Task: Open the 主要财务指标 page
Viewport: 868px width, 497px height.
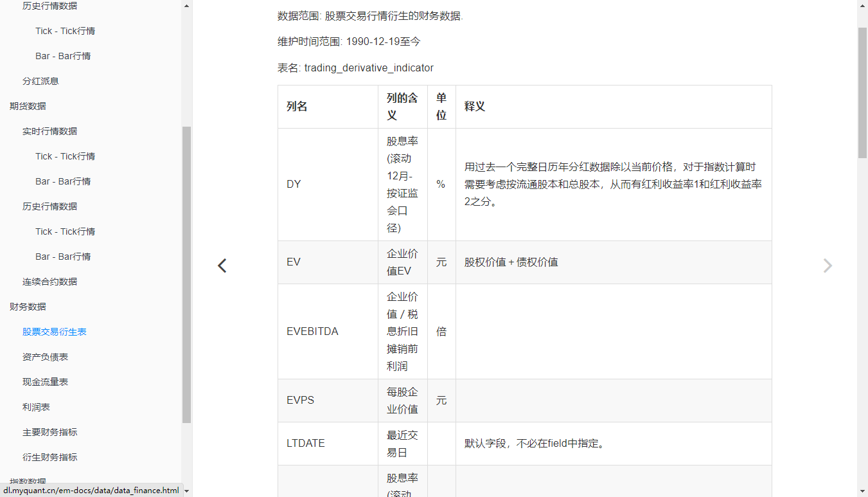Action: [49, 432]
